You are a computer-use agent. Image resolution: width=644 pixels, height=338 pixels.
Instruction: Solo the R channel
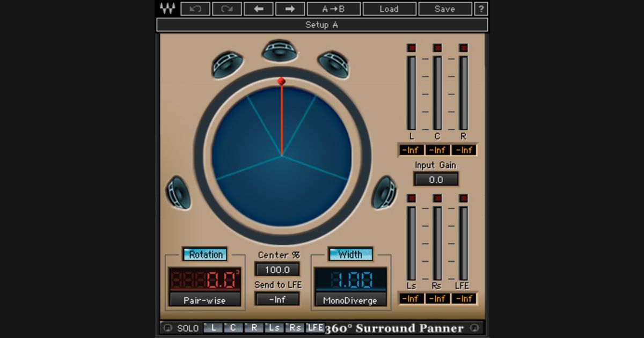pyautogui.click(x=254, y=328)
